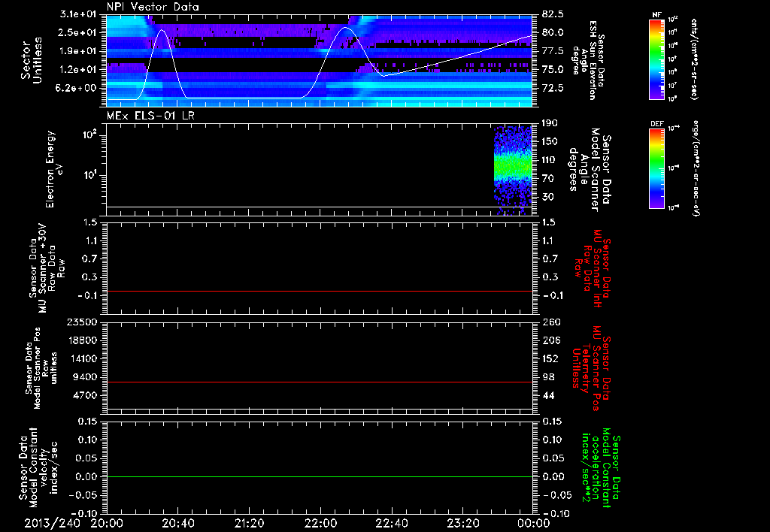The width and height of the screenshot is (770, 532).
Task: Click the 18800 scanner position tick value
Action: pos(81,340)
